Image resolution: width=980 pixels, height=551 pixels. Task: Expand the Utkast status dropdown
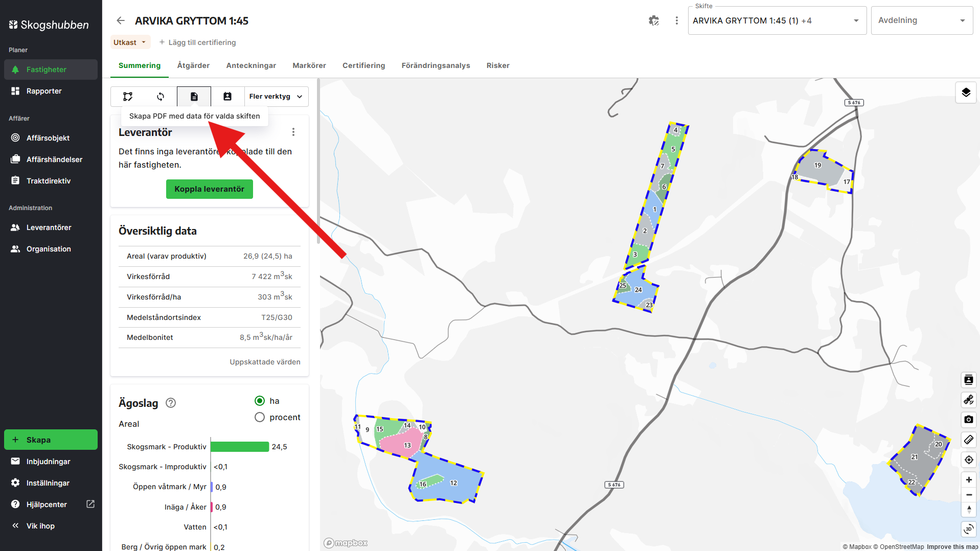pos(130,42)
